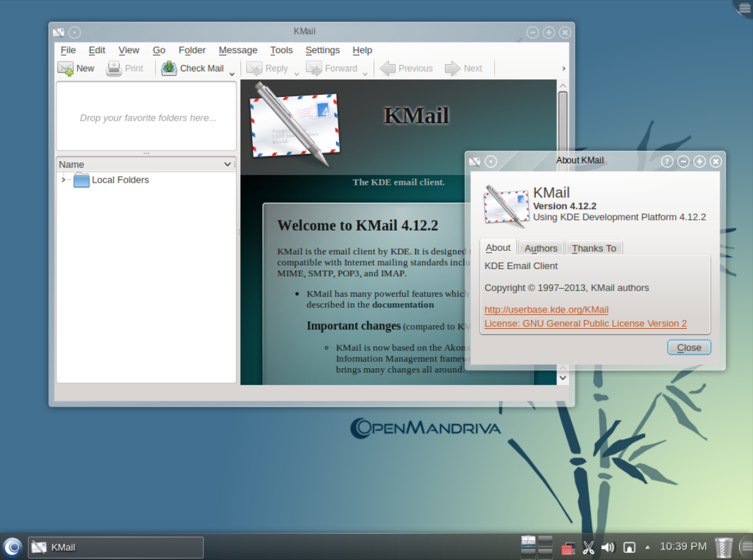753x560 pixels.
Task: Click the KMail logo in About dialog
Action: [x=506, y=206]
